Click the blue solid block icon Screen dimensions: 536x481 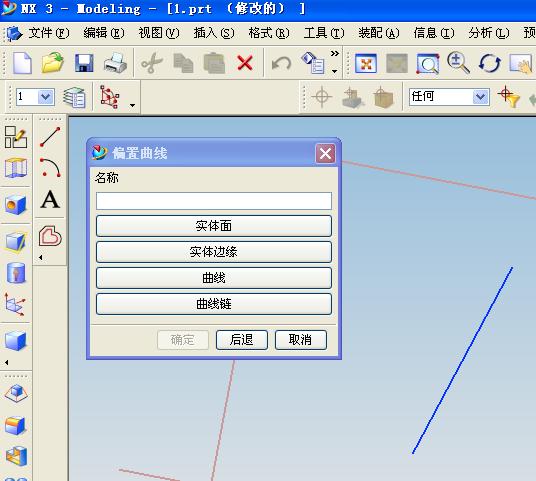click(x=15, y=341)
